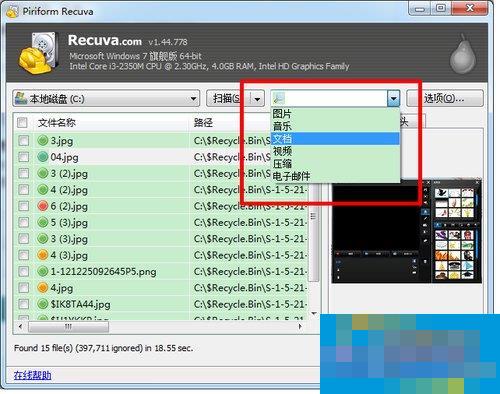Screen dimensions: 500x394
Task: Open the 本地磁盘 (C:) drive dropdown
Action: (106, 98)
